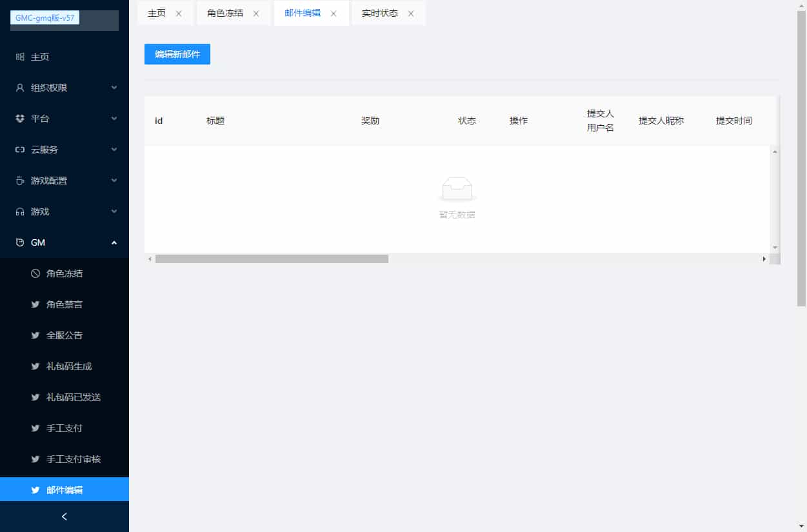807x532 pixels.
Task: Click the table's horizontal scroll right arrow
Action: tap(764, 259)
